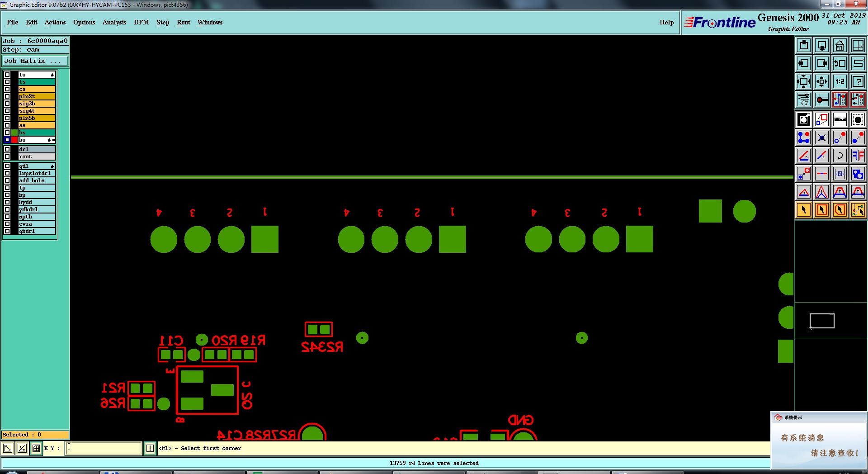Toggle the 'bo' layer checkbox
Screen dimensions: 868x474
7,140
